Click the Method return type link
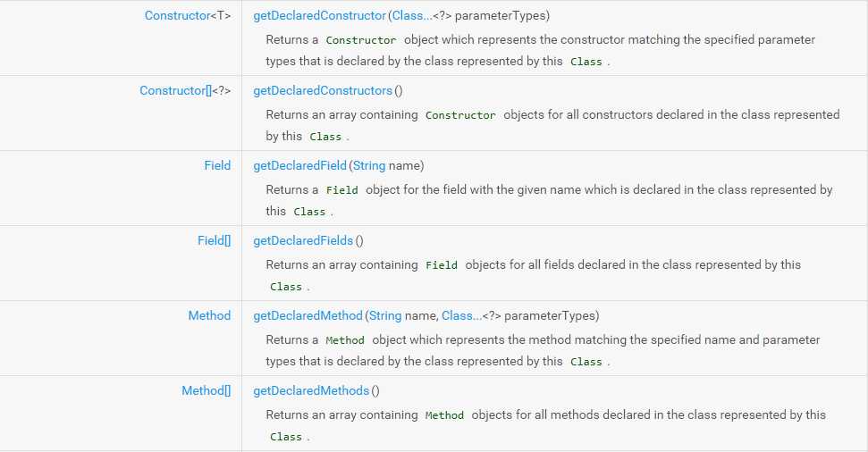The image size is (868, 452). tap(209, 316)
